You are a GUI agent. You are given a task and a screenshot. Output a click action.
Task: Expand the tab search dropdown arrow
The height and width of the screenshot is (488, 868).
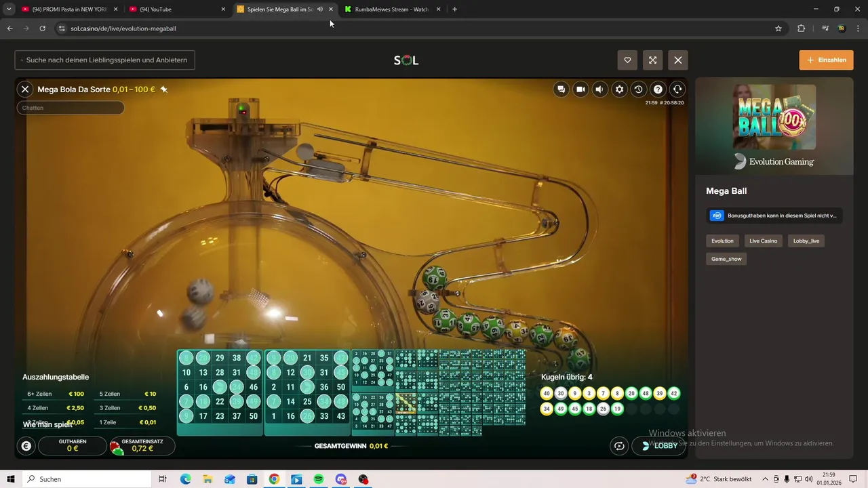pos(9,9)
